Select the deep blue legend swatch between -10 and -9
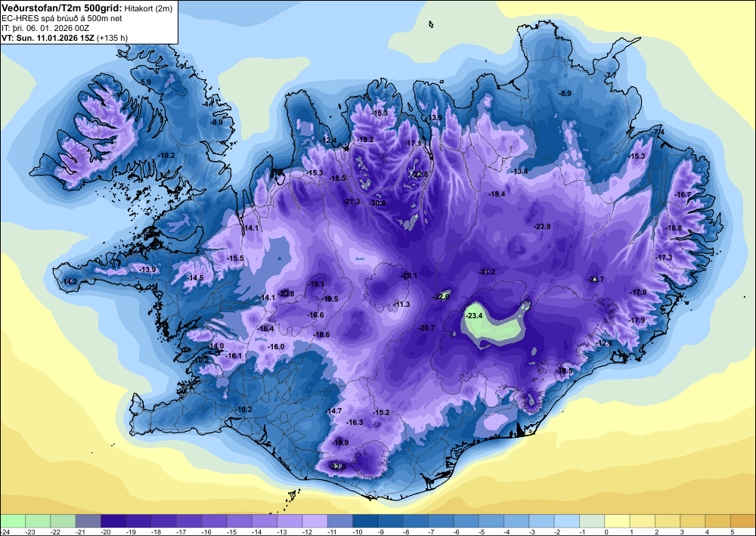756x536 pixels. tap(365, 521)
